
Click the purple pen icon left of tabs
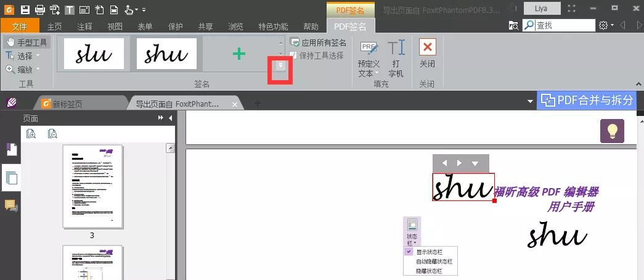pos(12,102)
